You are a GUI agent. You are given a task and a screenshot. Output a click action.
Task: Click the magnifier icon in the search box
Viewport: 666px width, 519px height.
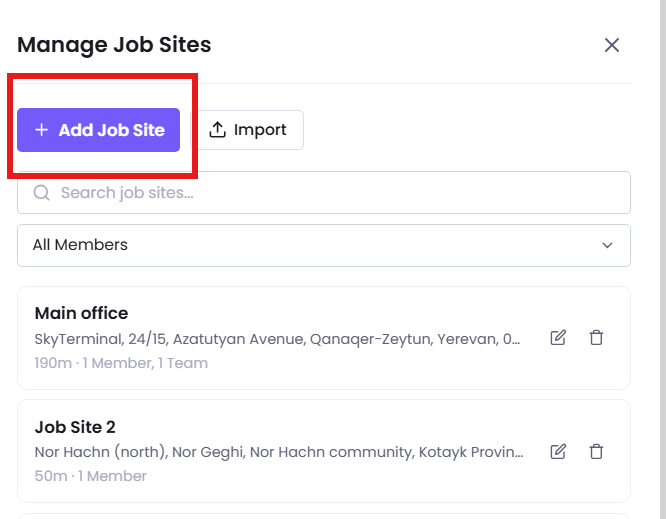(x=42, y=192)
